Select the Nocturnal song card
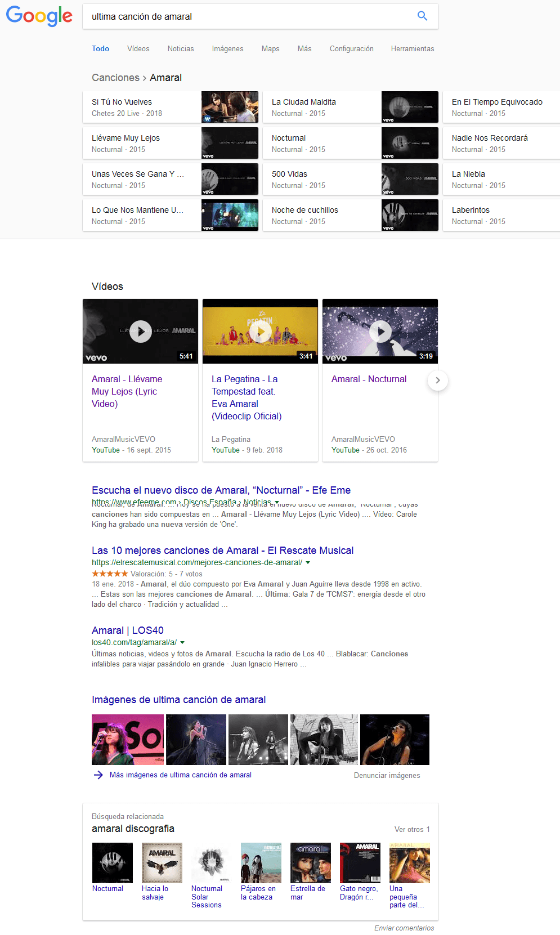The height and width of the screenshot is (935, 560). 351,143
